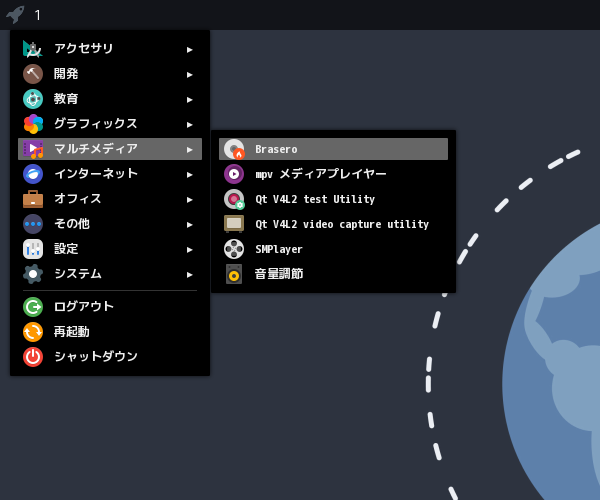Click the 設定 sliders icon

tap(33, 249)
